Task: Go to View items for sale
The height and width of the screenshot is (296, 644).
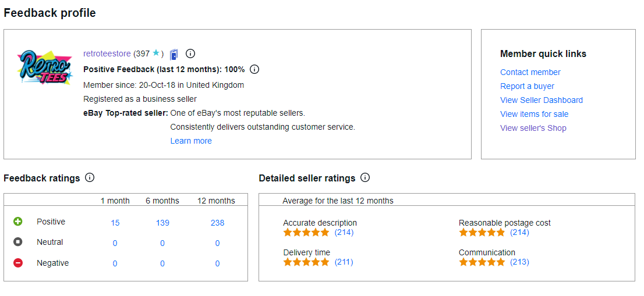Action: 535,114
